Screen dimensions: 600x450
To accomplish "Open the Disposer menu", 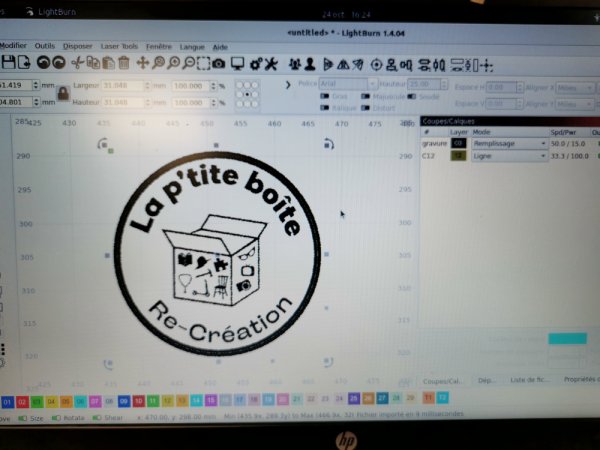I will click(77, 46).
